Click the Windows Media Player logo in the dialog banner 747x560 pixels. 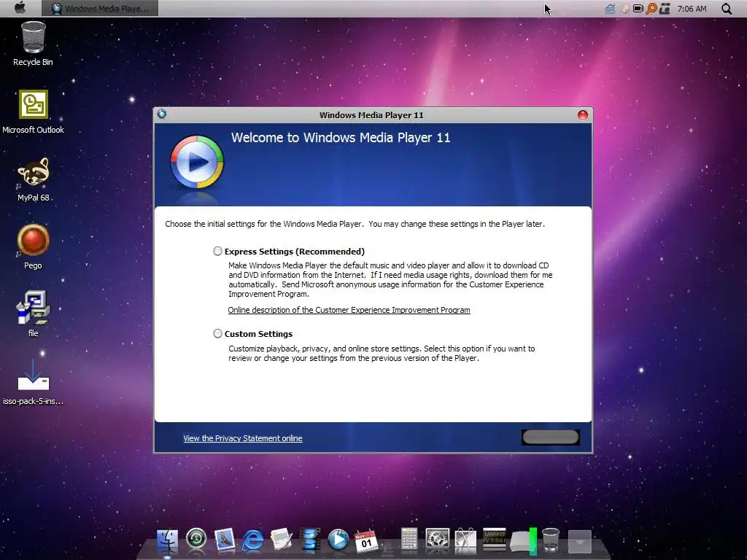[x=197, y=162]
